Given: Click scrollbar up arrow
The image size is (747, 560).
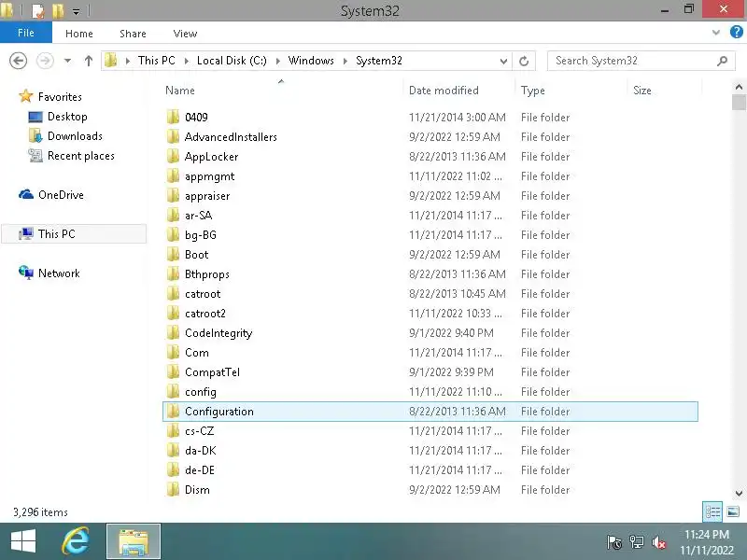Looking at the screenshot, I should 739,87.
